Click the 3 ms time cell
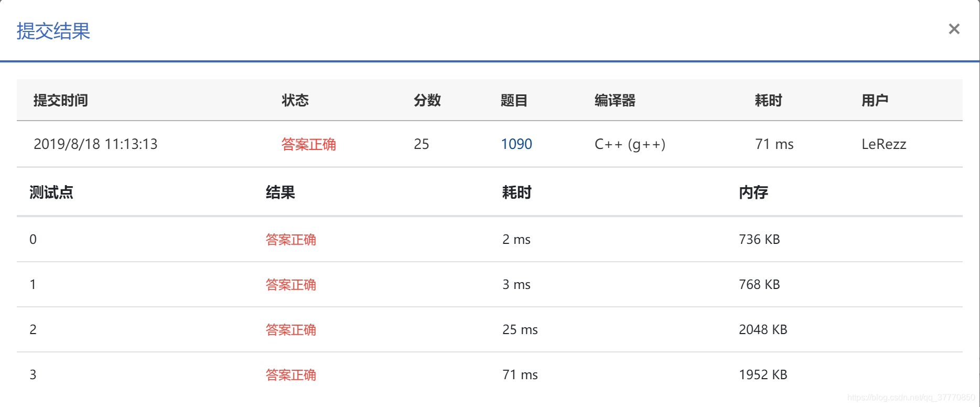This screenshot has width=980, height=407. 516,284
